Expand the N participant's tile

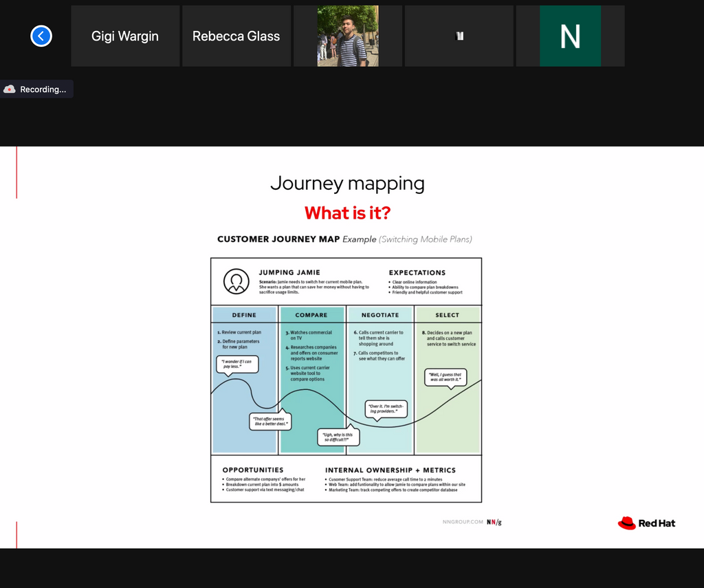coord(570,35)
